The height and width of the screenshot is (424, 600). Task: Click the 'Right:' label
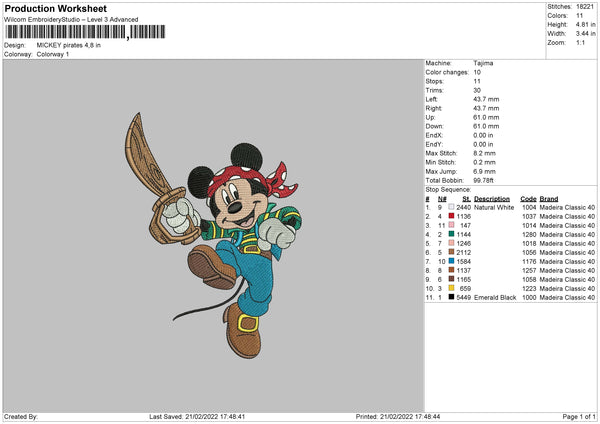tap(434, 108)
